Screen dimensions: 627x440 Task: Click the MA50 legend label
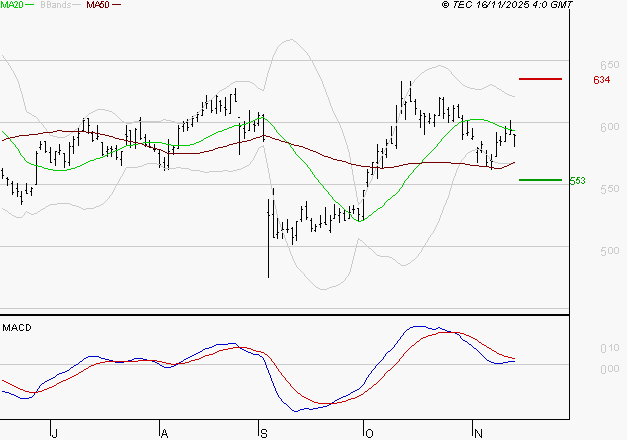[x=98, y=5]
